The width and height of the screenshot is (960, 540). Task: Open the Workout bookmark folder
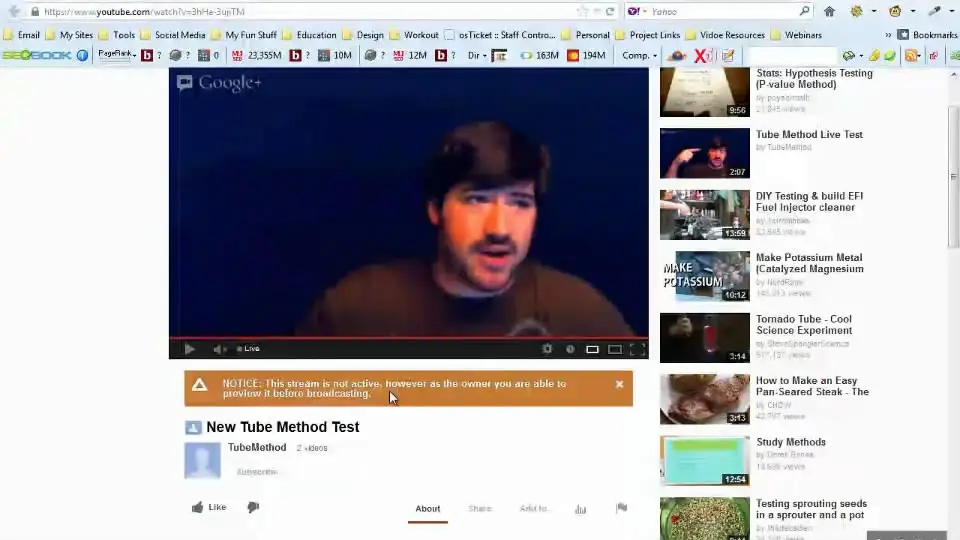[x=414, y=35]
